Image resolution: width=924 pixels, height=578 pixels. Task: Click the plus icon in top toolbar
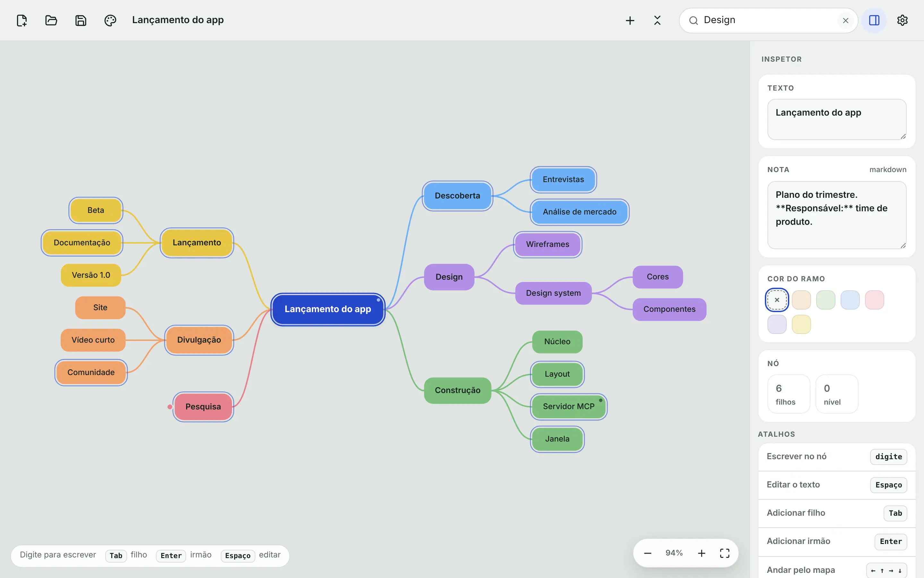click(630, 20)
